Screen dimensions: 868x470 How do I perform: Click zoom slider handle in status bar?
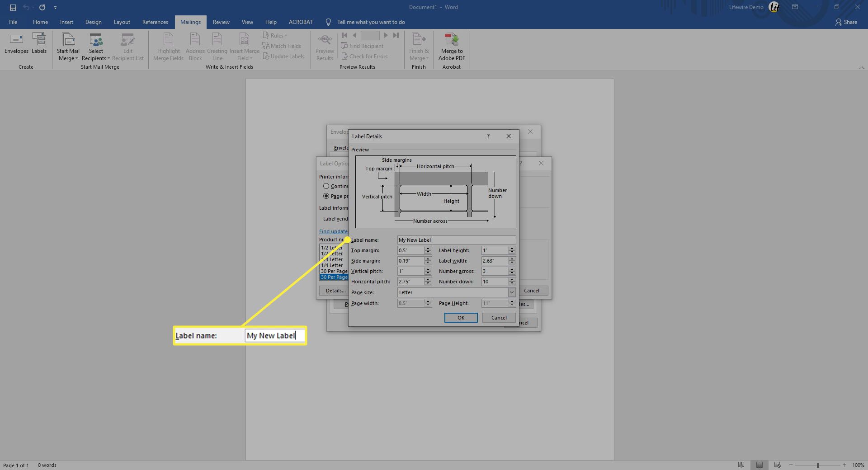[x=817, y=465]
